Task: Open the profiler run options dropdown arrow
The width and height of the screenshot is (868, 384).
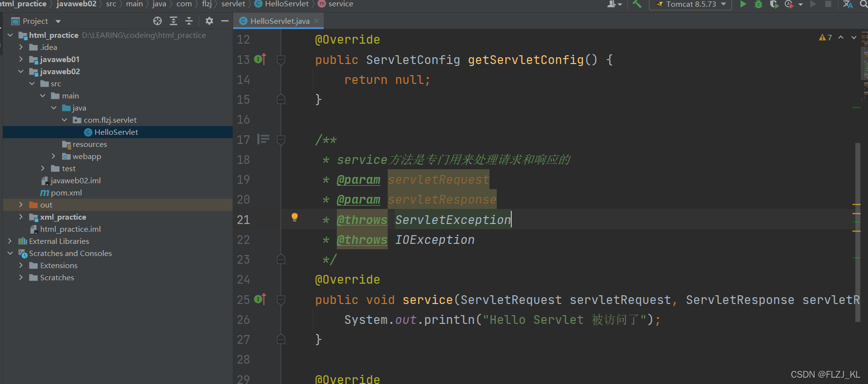Action: tap(801, 4)
